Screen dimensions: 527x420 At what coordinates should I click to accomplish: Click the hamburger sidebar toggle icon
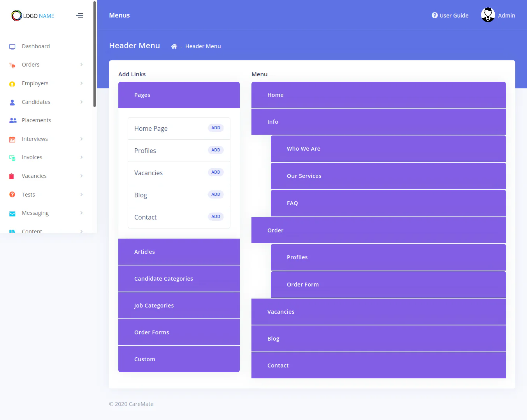79,16
